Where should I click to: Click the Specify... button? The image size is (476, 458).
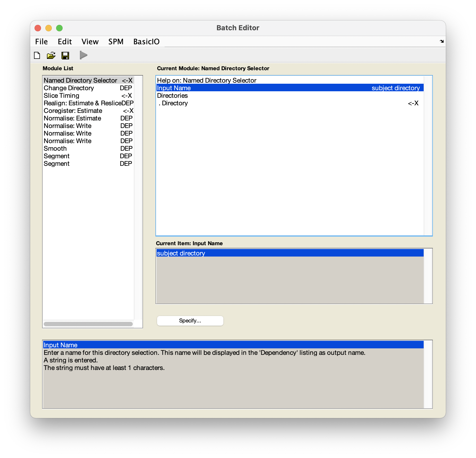[x=190, y=321]
